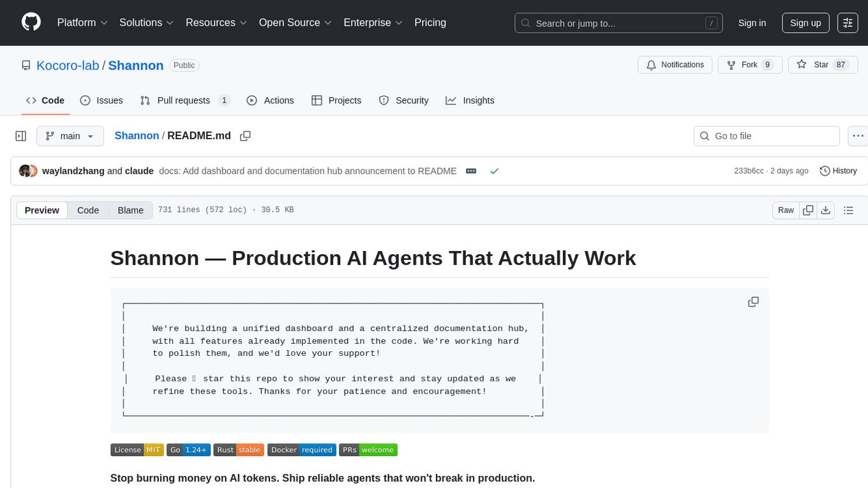This screenshot has width=868, height=488.
Task: Open the file History
Action: click(838, 171)
